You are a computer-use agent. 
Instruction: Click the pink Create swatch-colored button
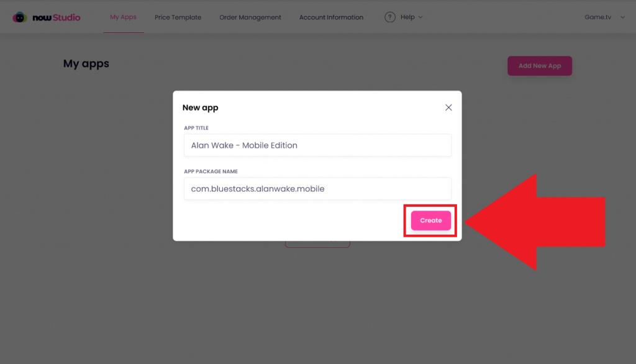pyautogui.click(x=430, y=220)
